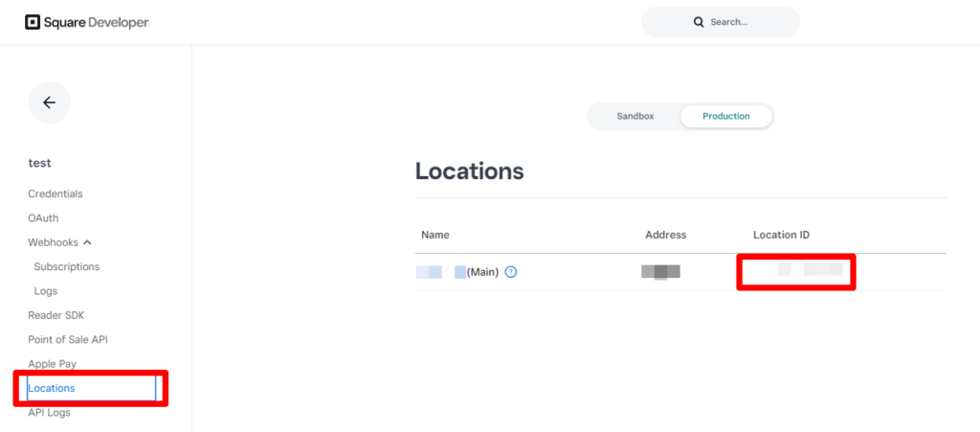Click the Name column header
This screenshot has width=980, height=432.
[x=435, y=235]
